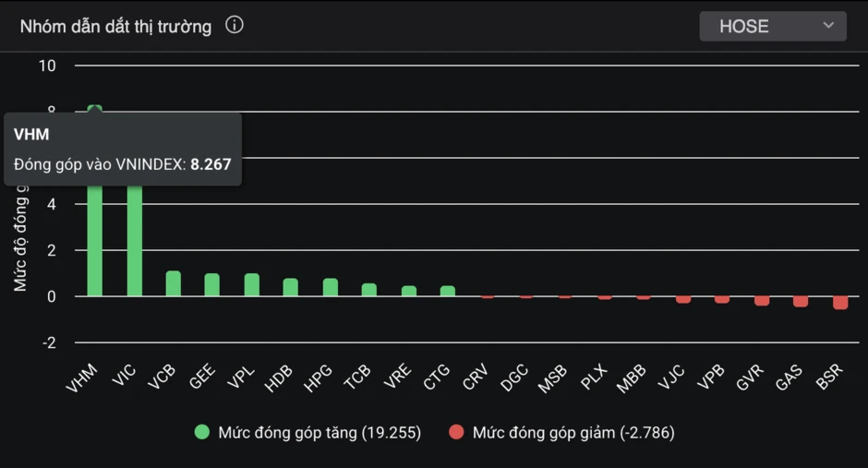Click the red legend dot for decreases
This screenshot has height=468, width=868.
[x=456, y=432]
